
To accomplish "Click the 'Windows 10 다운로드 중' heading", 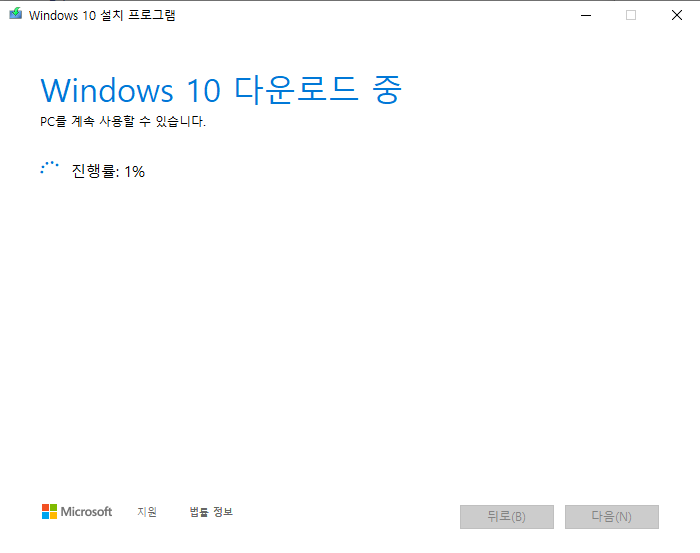I will 221,90.
